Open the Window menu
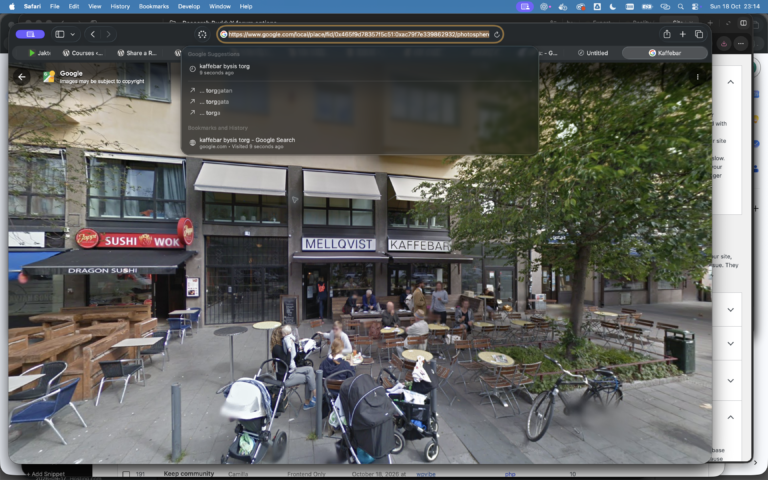Screen dimensions: 768x480 [x=220, y=6]
